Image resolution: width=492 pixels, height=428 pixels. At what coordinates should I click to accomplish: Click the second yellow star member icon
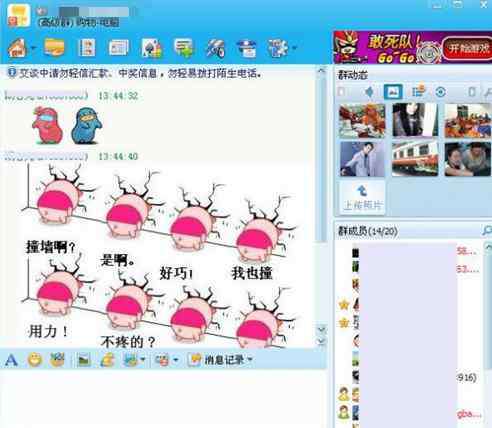(x=344, y=323)
